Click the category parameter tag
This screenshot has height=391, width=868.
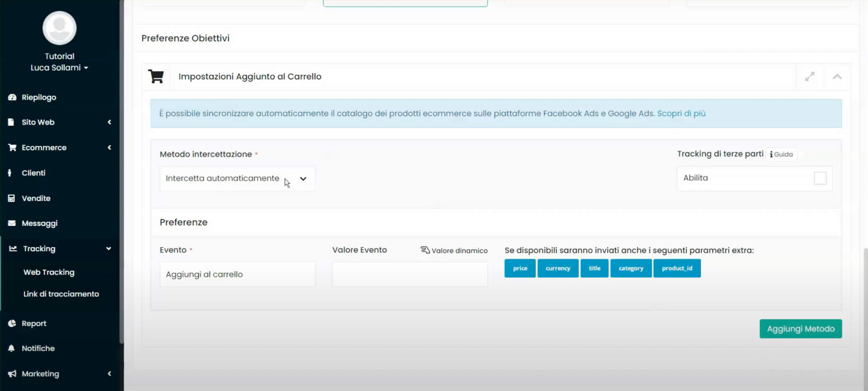tap(631, 268)
